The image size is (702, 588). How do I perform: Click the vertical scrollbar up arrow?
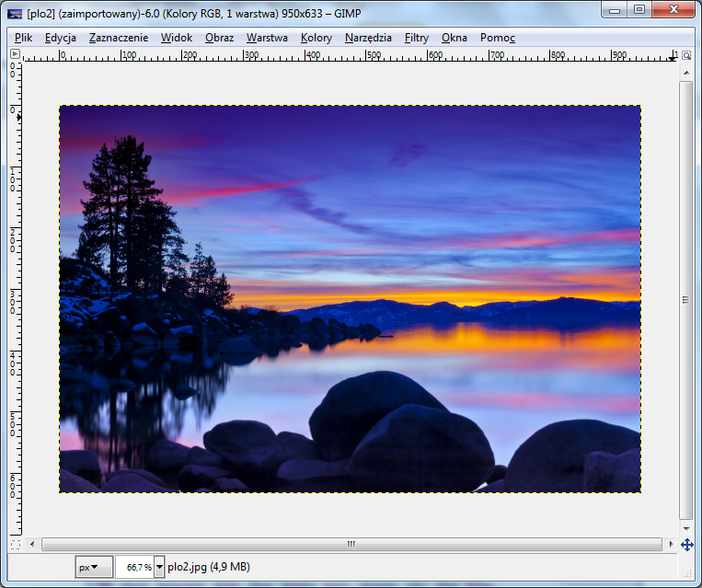click(686, 73)
